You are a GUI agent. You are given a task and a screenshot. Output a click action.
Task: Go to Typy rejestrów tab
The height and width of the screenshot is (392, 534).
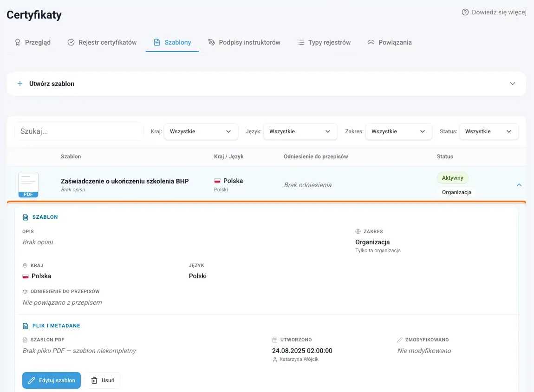324,42
